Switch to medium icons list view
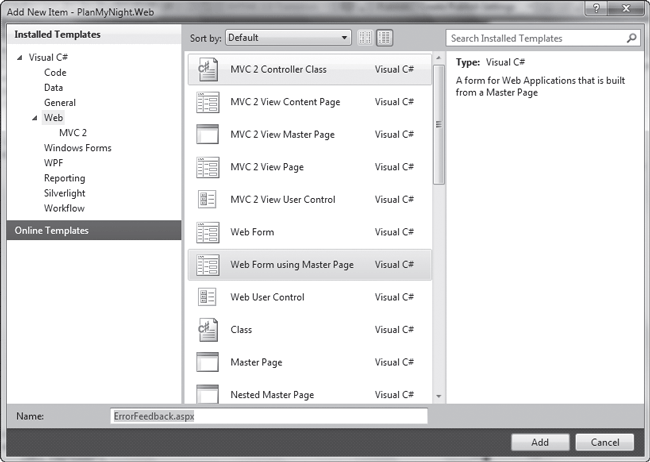 (384, 38)
